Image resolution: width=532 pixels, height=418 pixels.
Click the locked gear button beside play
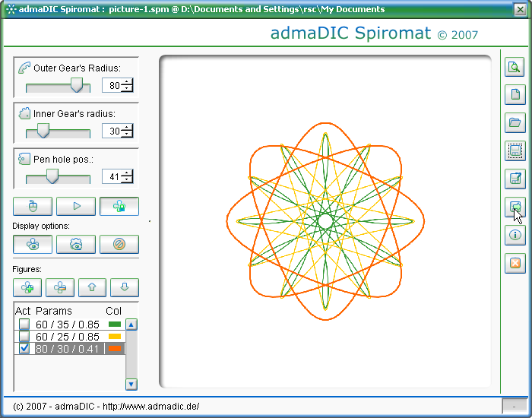point(119,206)
